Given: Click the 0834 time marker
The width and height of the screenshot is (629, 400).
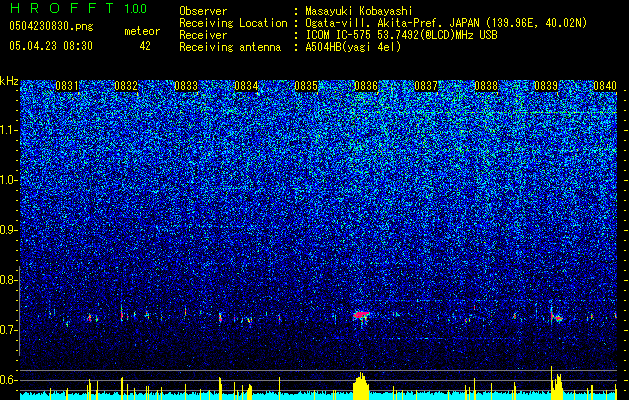Looking at the screenshot, I should point(246,86).
